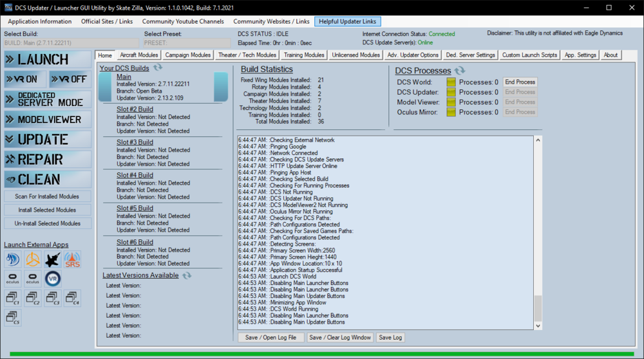Turn VR ON for launch
This screenshot has width=644, height=359.
pos(25,79)
